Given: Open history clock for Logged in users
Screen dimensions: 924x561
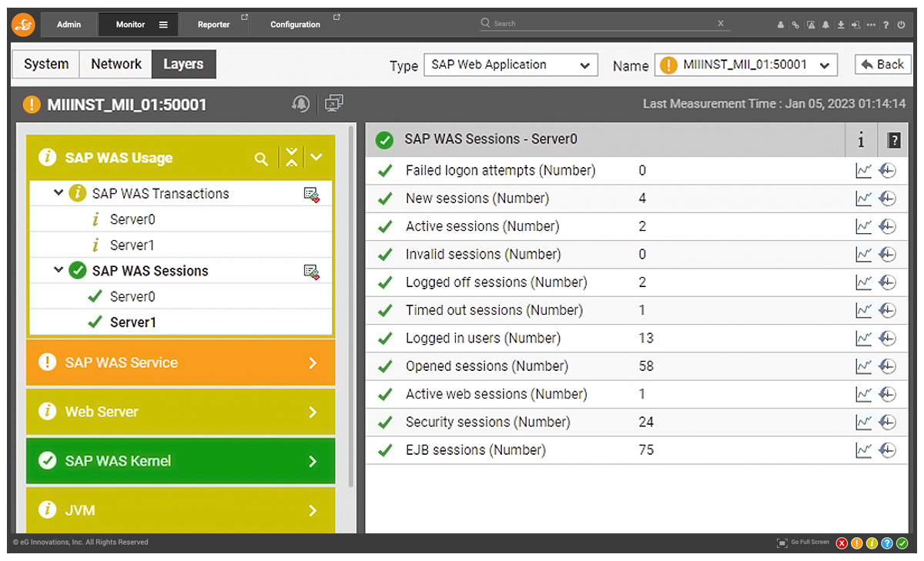Looking at the screenshot, I should pos(887,338).
